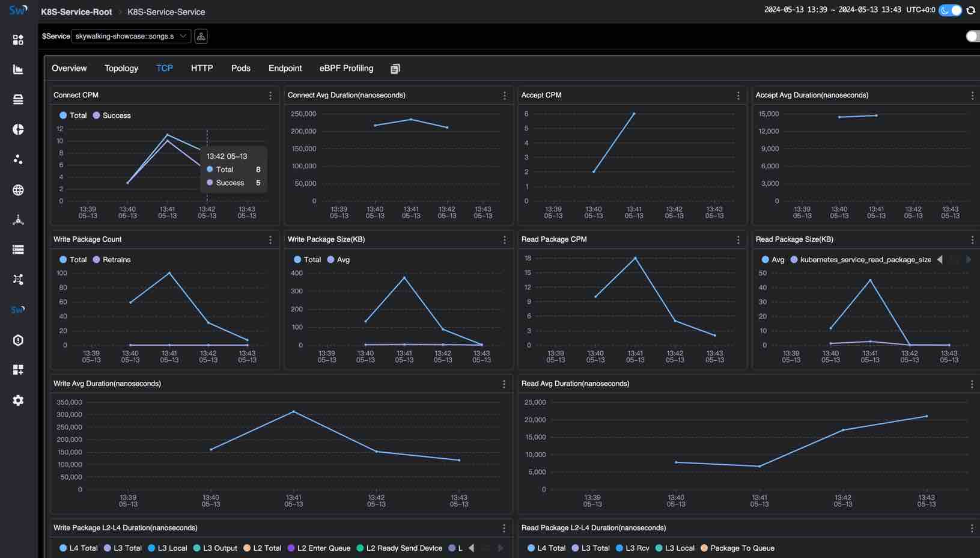Click the right legend arrow in Read Package Size(KB)

[969, 260]
